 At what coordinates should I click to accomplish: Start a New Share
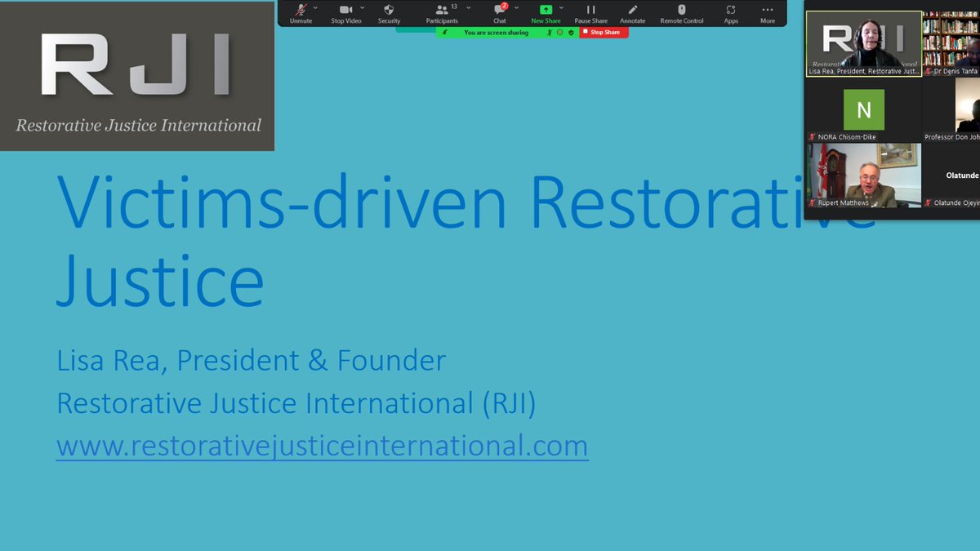546,13
